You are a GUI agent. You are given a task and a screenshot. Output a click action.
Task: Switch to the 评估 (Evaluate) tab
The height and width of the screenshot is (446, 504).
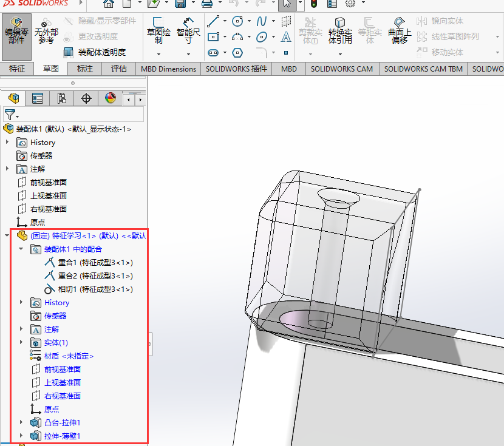119,69
